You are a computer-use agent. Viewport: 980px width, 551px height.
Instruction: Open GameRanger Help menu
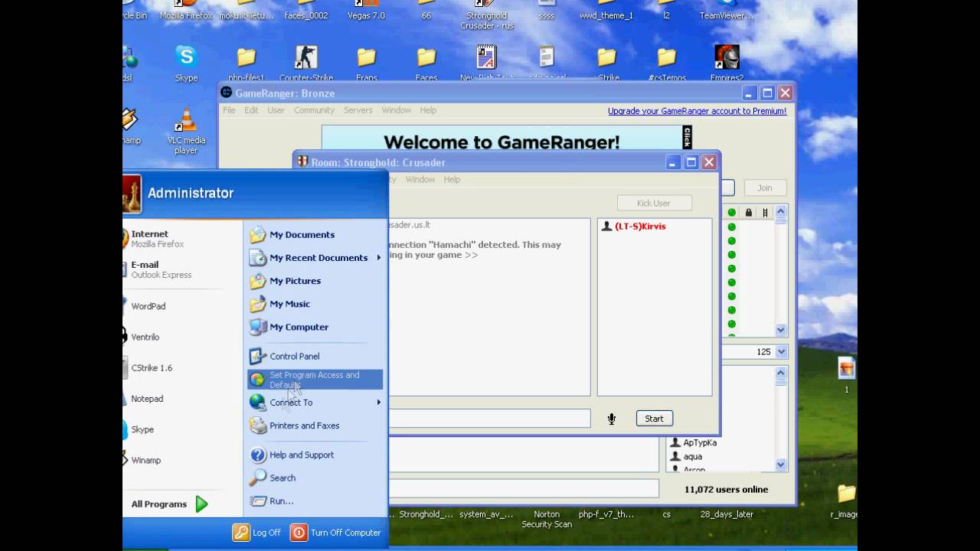pyautogui.click(x=428, y=110)
